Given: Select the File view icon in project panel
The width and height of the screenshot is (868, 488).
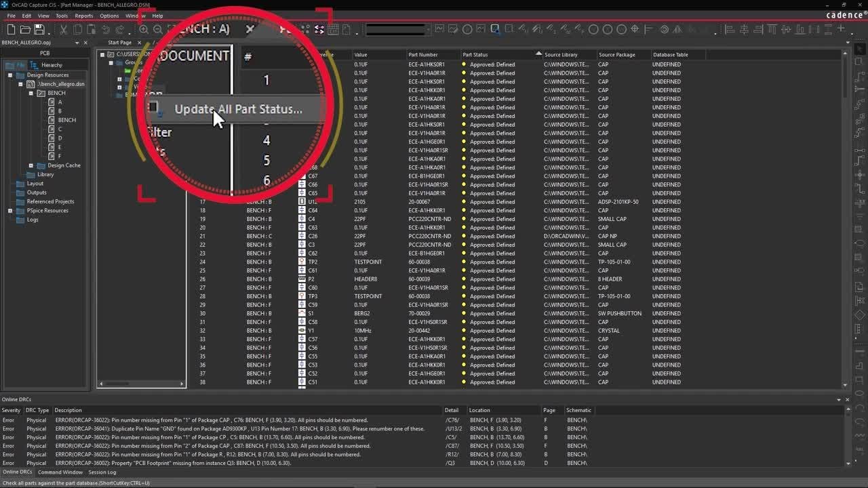Looking at the screenshot, I should click(17, 65).
